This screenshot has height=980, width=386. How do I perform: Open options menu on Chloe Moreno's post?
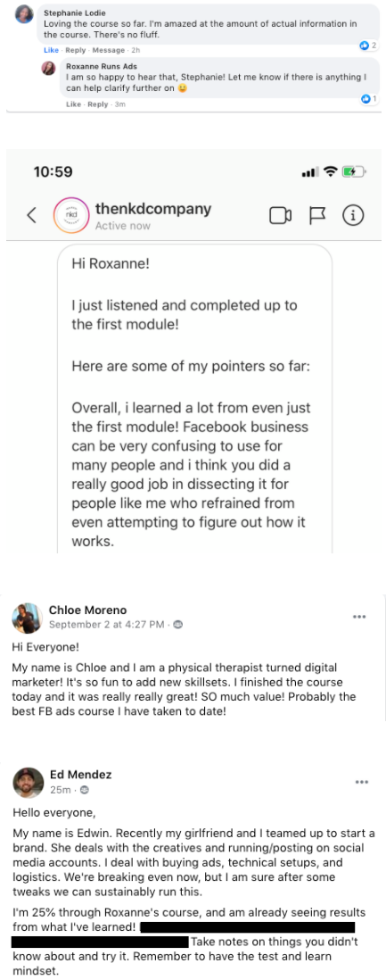tap(359, 617)
